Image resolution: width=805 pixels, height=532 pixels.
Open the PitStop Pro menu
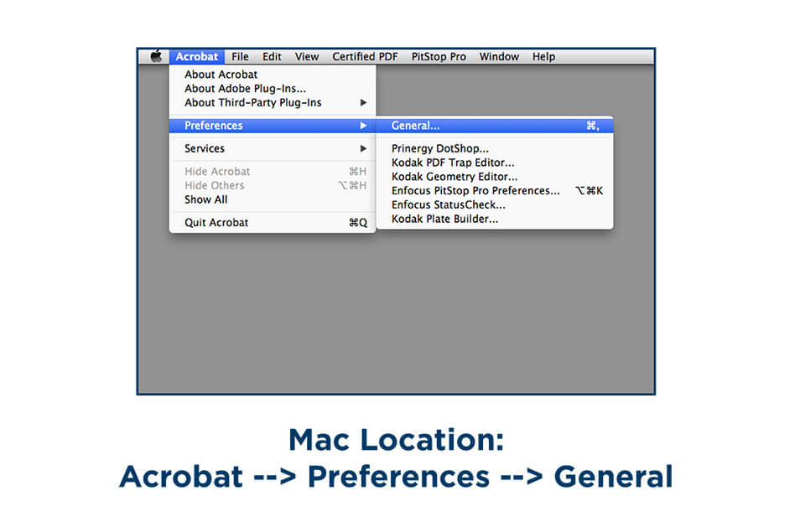click(439, 56)
